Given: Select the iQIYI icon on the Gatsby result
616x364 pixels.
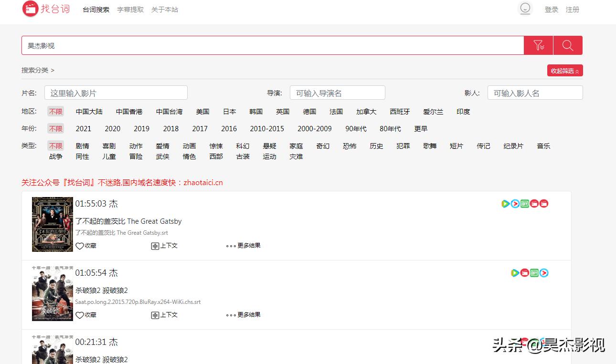Looking at the screenshot, I should pos(524,204).
